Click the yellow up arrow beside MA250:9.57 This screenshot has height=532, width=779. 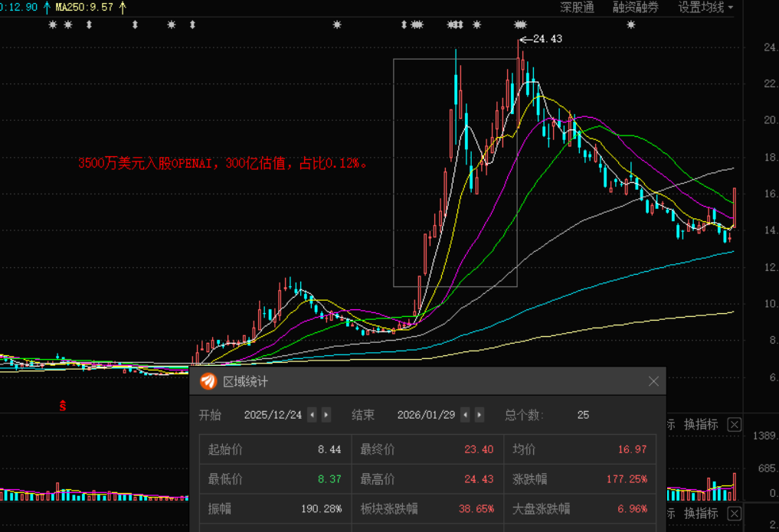[123, 8]
